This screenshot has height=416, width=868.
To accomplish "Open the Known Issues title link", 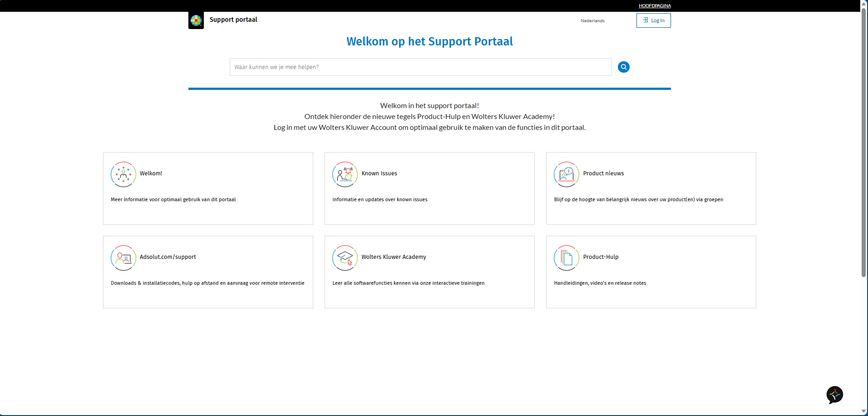I will (x=380, y=173).
